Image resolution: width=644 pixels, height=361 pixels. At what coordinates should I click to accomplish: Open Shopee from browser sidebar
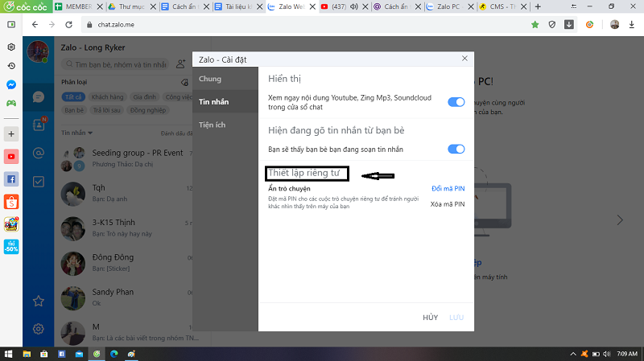[11, 202]
